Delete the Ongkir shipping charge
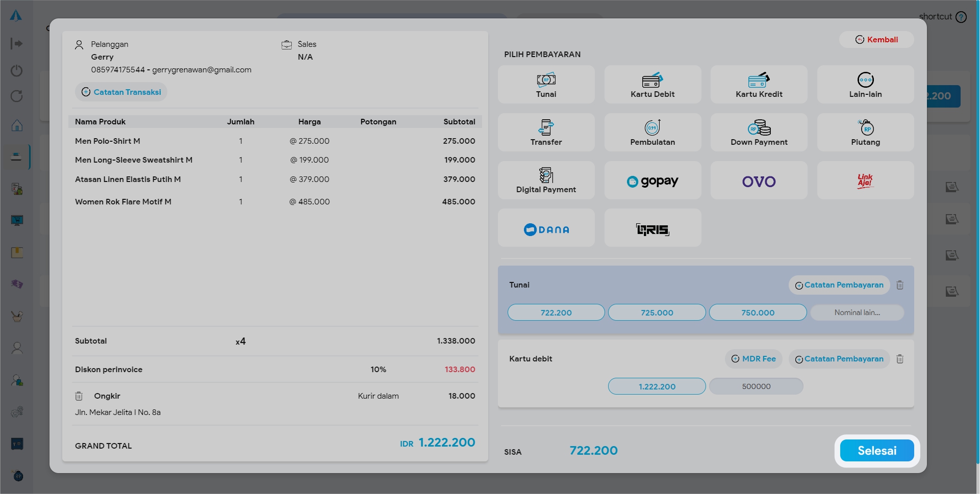The width and height of the screenshot is (980, 494). pyautogui.click(x=79, y=396)
